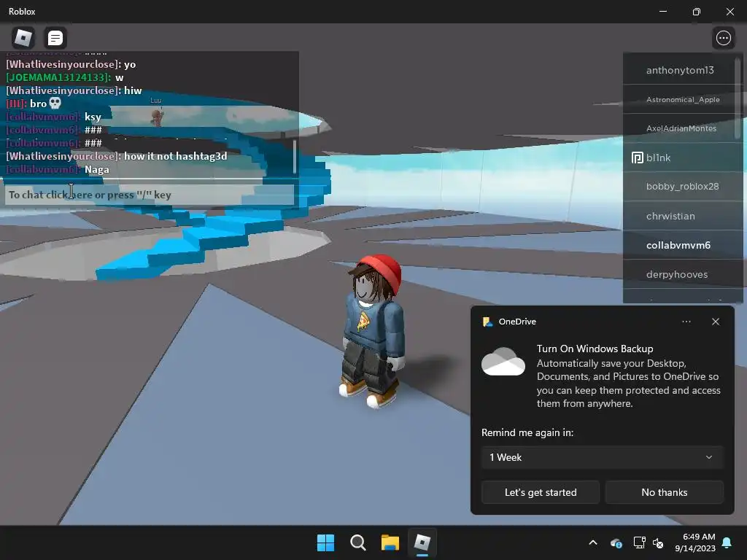Open the Roblox menu logo button
This screenshot has width=747, height=560.
tap(23, 38)
